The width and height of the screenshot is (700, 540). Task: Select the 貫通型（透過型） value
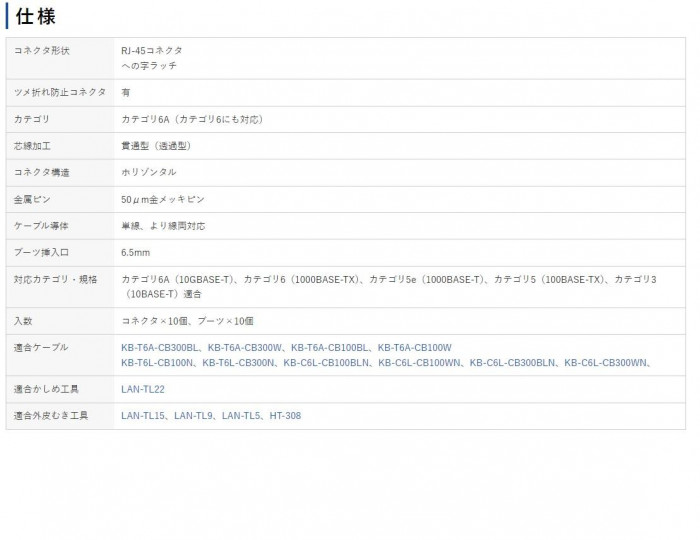click(x=157, y=145)
